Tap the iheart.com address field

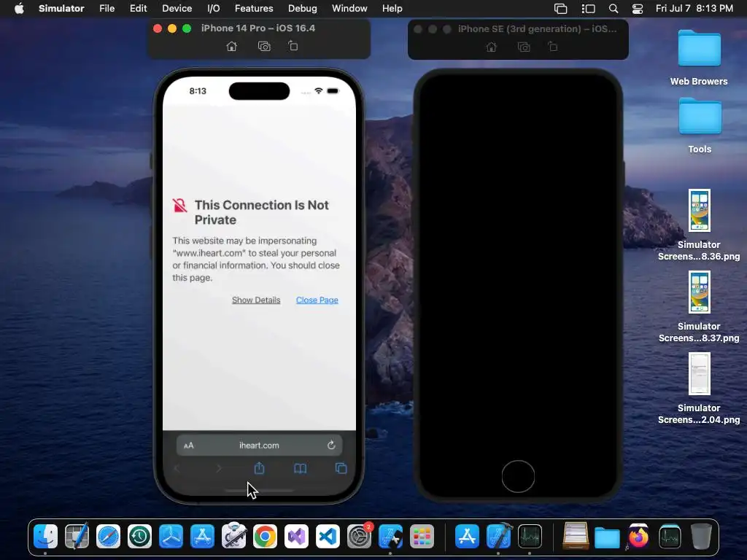click(x=259, y=446)
